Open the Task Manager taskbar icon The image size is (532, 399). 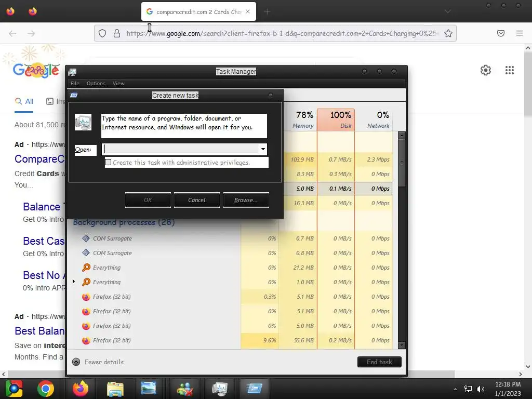(x=220, y=389)
